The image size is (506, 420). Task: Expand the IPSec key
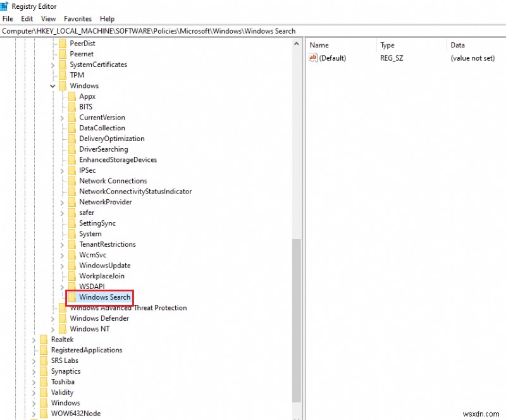tap(62, 171)
